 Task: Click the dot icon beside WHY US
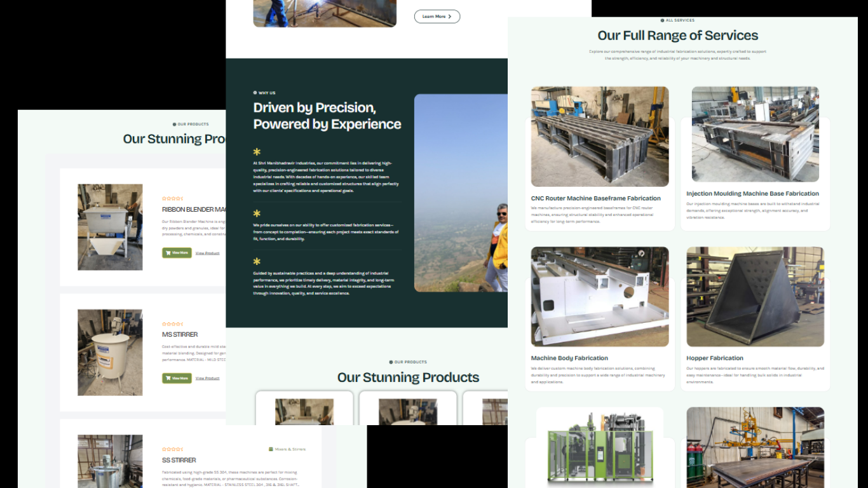[255, 93]
